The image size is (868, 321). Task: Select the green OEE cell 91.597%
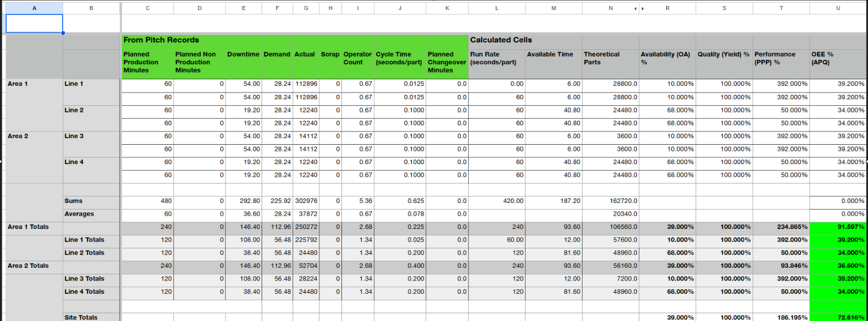pyautogui.click(x=838, y=227)
